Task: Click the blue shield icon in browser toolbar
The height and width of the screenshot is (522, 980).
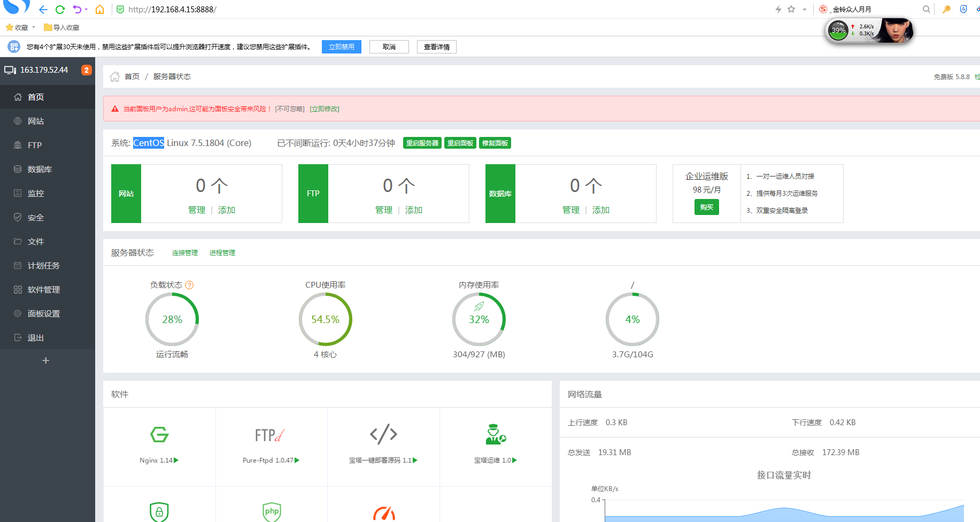Action: coord(963,9)
